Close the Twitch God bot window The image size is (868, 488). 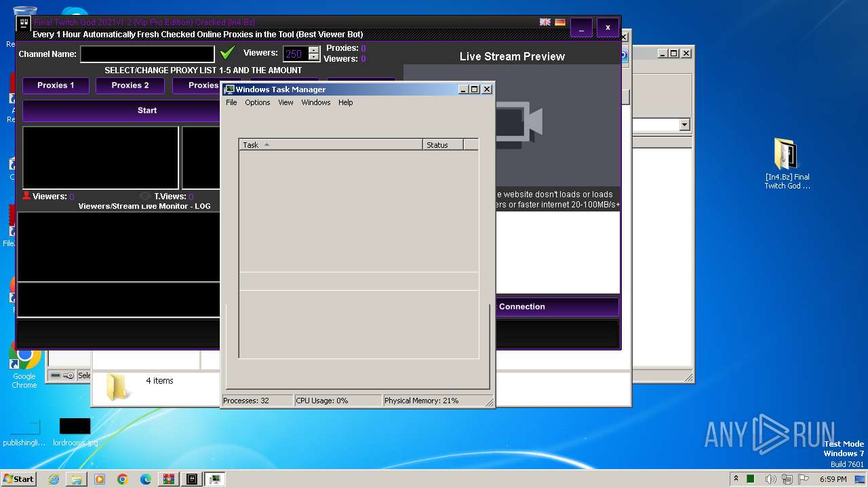pos(608,28)
